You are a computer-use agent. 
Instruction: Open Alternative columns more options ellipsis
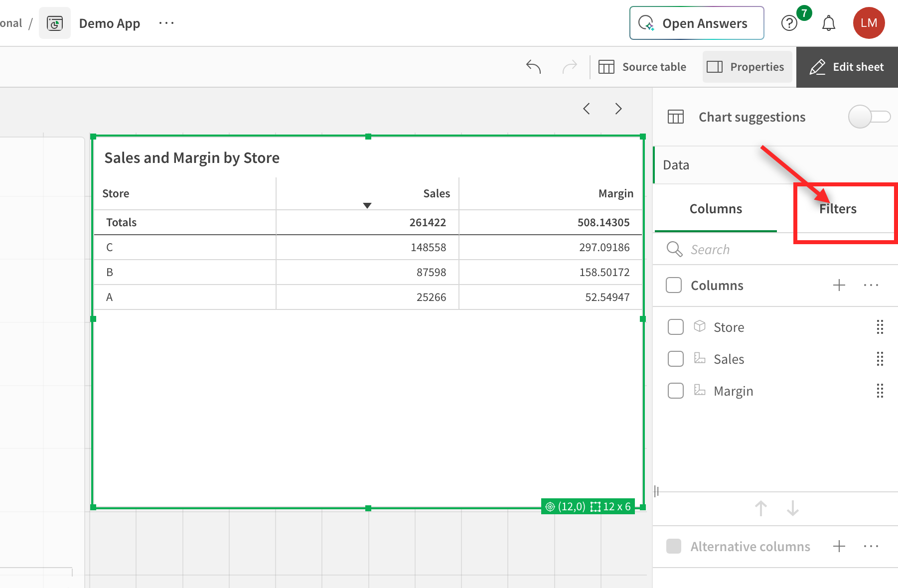[x=871, y=546]
